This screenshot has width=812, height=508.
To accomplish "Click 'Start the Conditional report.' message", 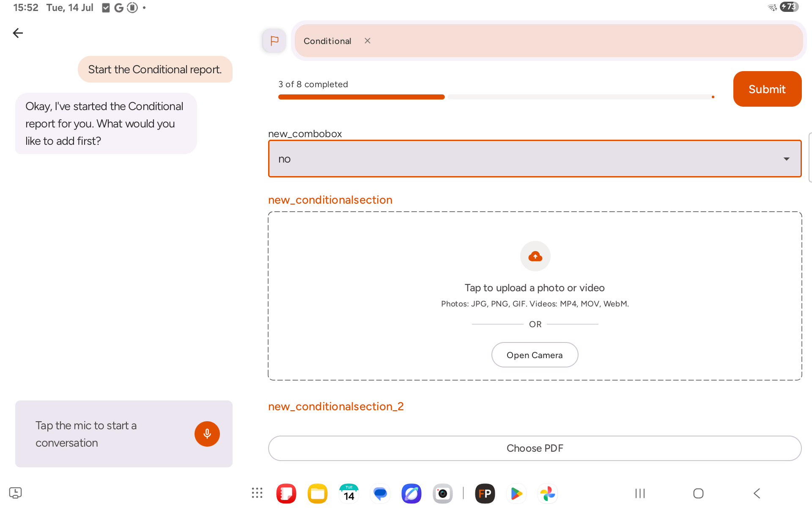I will coord(155,69).
